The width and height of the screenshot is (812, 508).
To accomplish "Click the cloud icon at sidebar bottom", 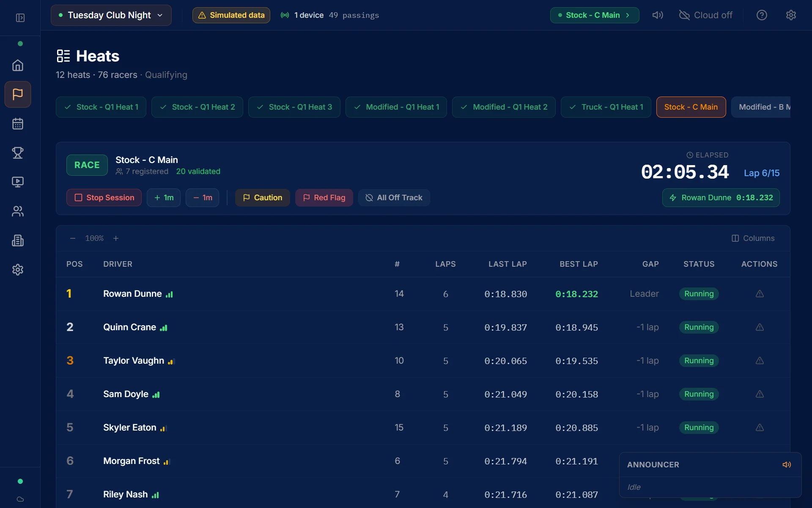I will 20,499.
